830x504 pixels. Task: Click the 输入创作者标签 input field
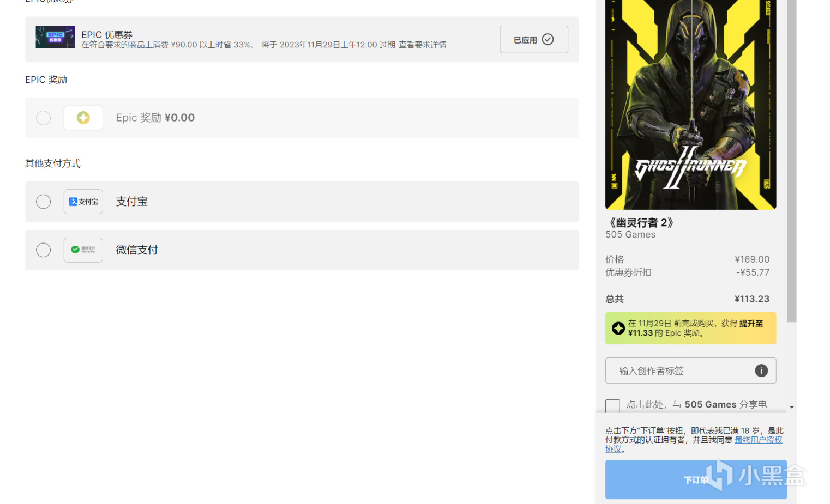point(690,371)
